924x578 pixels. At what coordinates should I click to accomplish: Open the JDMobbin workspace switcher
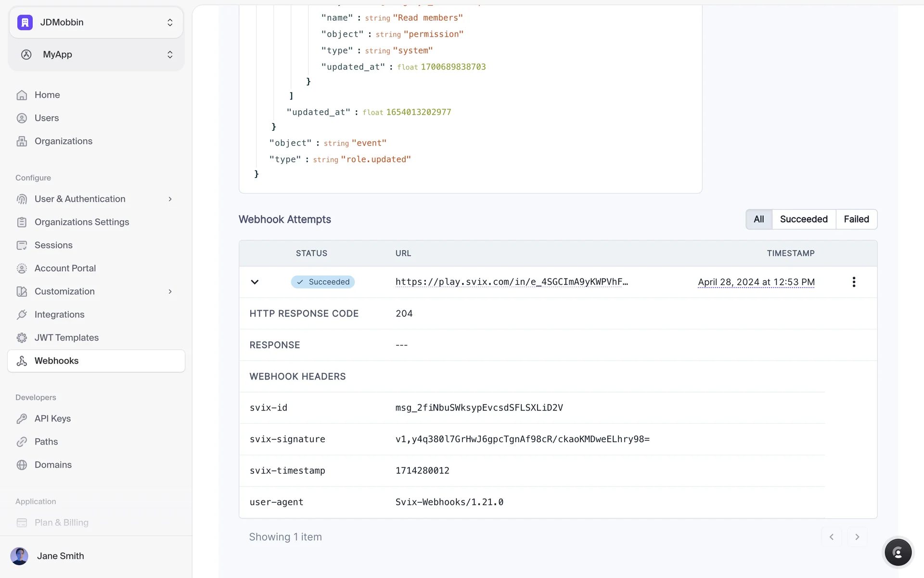click(x=96, y=22)
